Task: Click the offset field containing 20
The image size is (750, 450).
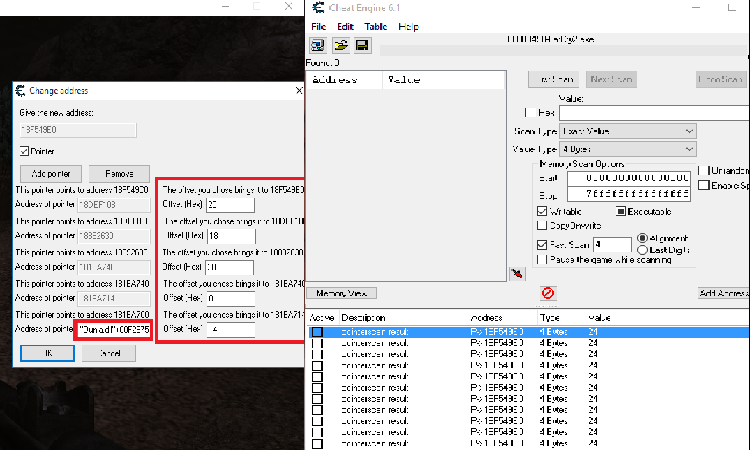Action: coord(231,205)
